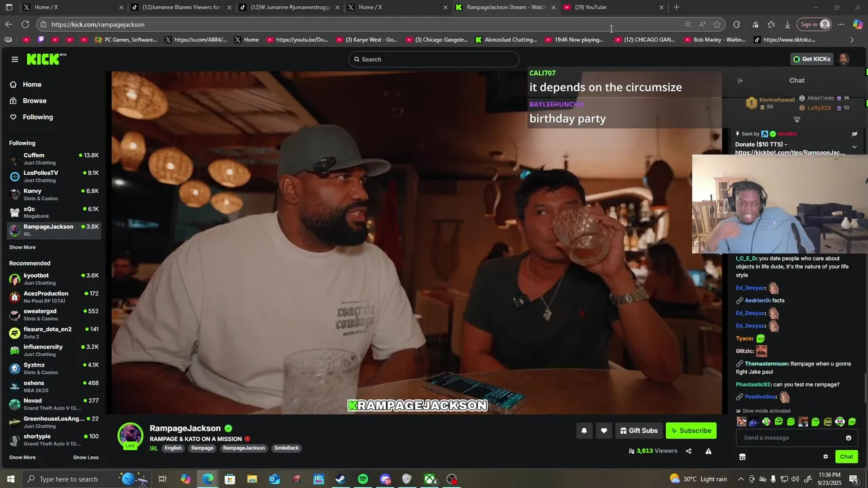
Task: Bookmark this page with star icon
Action: pyautogui.click(x=717, y=24)
